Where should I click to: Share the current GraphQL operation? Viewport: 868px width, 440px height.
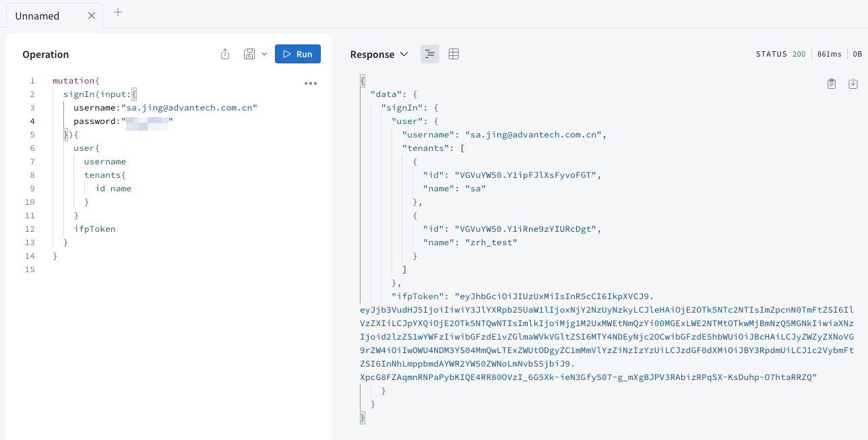pos(225,54)
